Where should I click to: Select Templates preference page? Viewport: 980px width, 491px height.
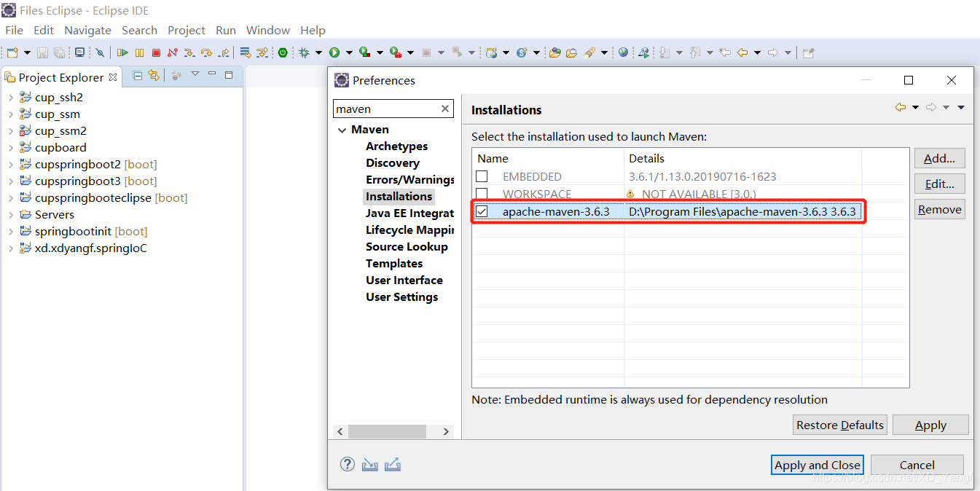point(394,263)
